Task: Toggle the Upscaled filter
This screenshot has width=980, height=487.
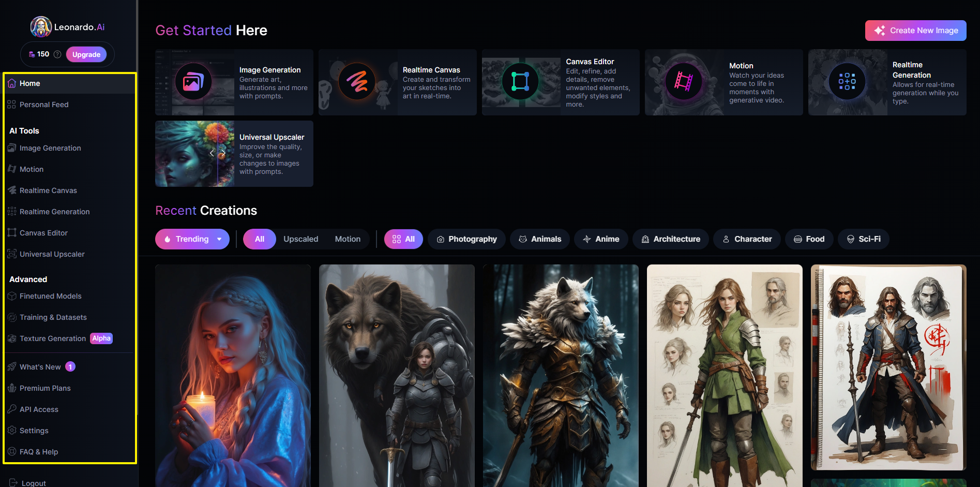Action: pos(300,239)
